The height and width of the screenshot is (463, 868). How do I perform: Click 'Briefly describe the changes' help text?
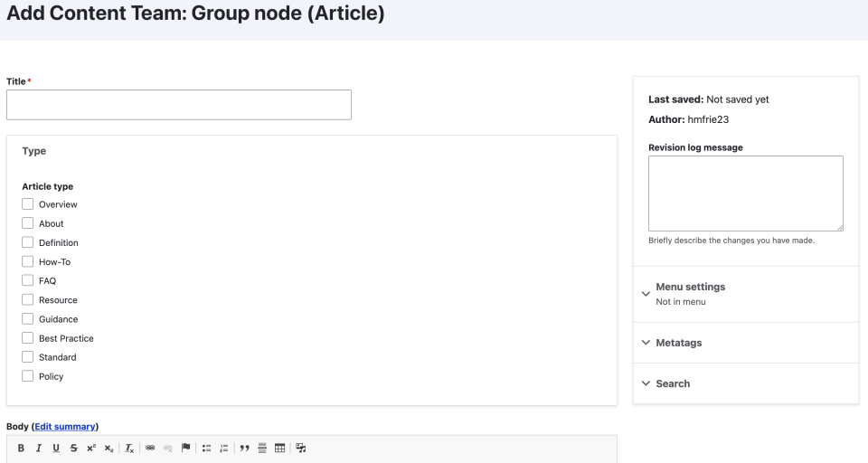click(x=731, y=241)
